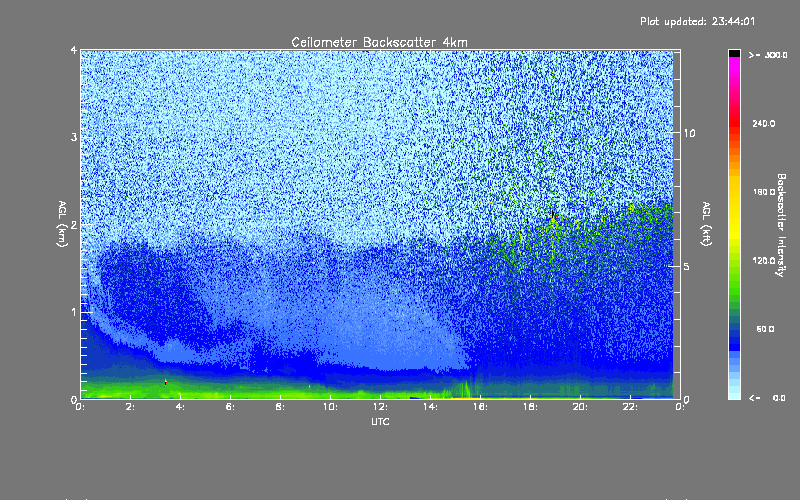The width and height of the screenshot is (800, 500).
Task: Click the "<= 0.0" colorbar value
Action: coord(767,398)
